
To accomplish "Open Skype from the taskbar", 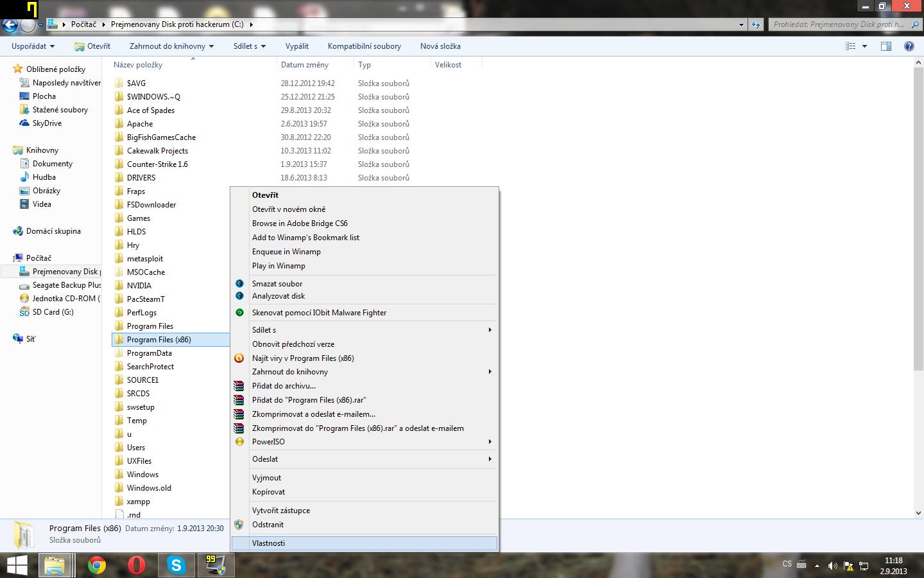I will pos(175,565).
